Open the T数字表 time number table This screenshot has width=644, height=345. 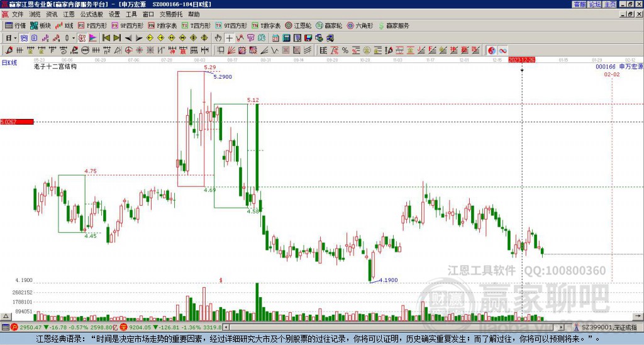tap(266, 25)
